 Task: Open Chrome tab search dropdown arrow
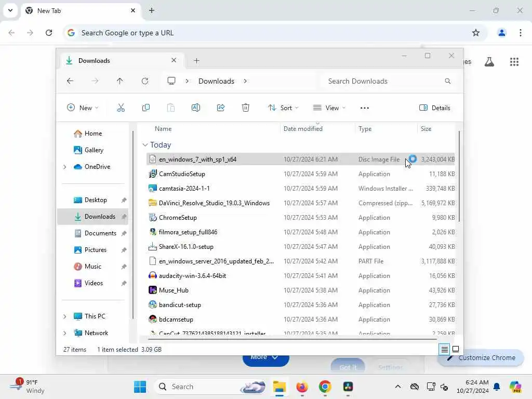coord(10,10)
